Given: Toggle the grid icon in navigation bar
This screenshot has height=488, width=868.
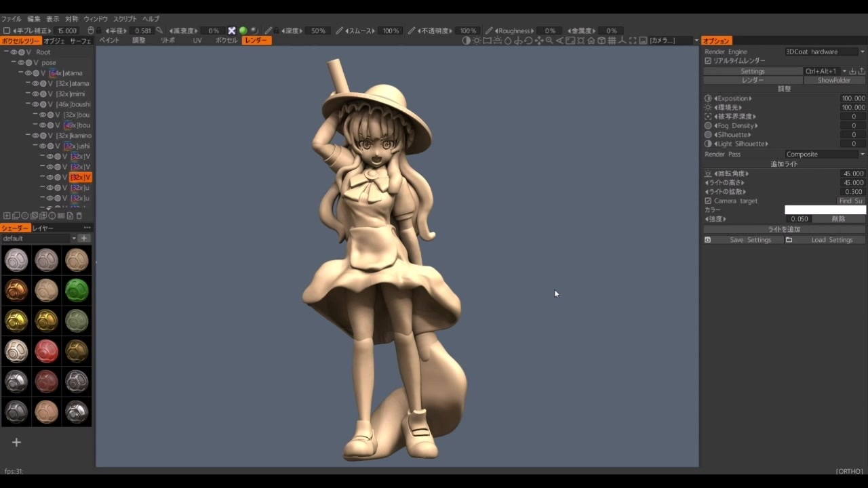Looking at the screenshot, I should [612, 41].
